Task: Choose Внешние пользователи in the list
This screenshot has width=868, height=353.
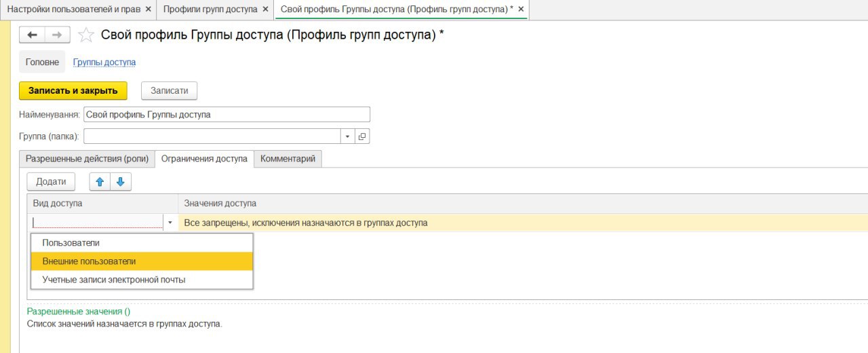Action: [142, 261]
